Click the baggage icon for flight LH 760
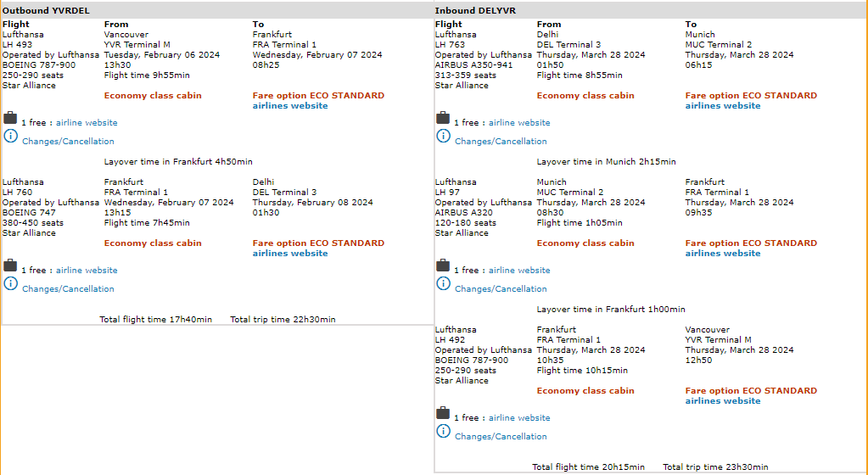Screen dimensions: 868x475 point(10,265)
